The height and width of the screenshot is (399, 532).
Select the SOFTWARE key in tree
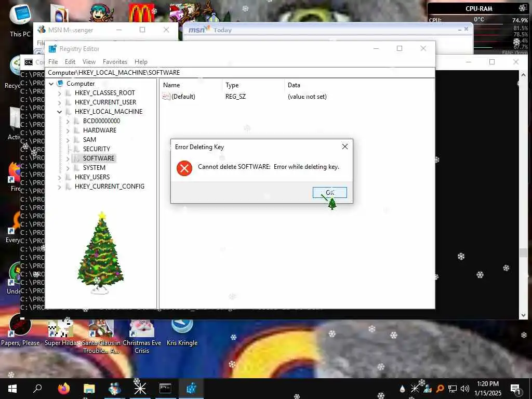(x=98, y=158)
